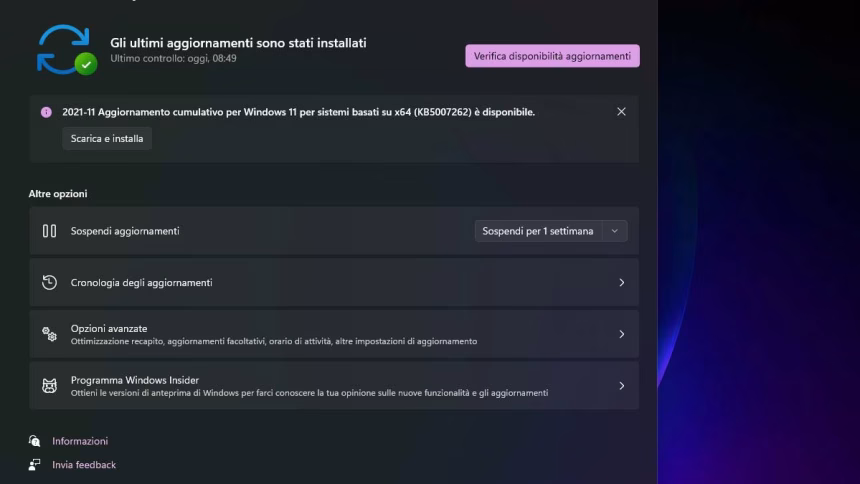This screenshot has width=860, height=484.
Task: Select Sospendi per 1 settimana
Action: 538,231
